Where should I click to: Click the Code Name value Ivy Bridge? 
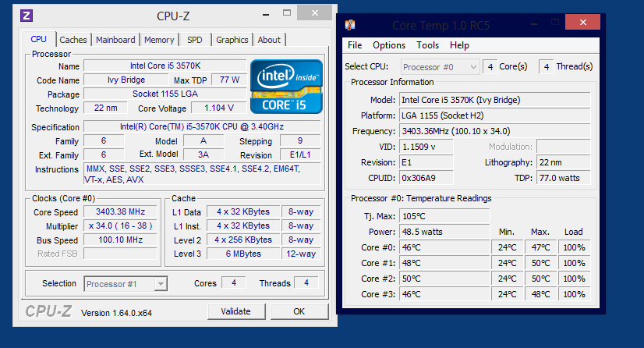[x=126, y=80]
